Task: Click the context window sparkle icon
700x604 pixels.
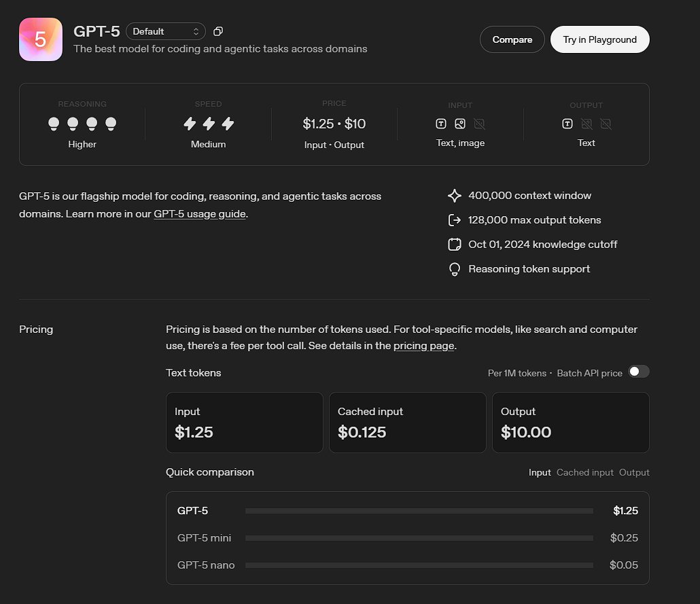Action: [455, 196]
